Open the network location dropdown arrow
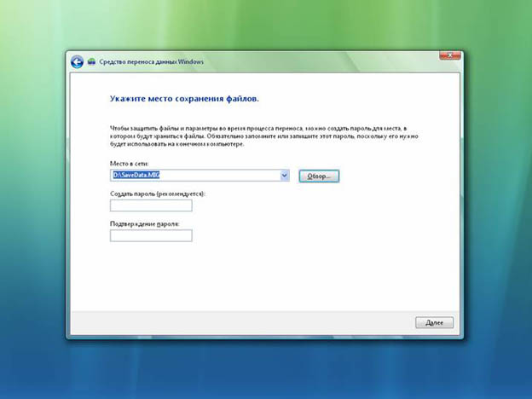This screenshot has height=399, width=532. tap(284, 176)
